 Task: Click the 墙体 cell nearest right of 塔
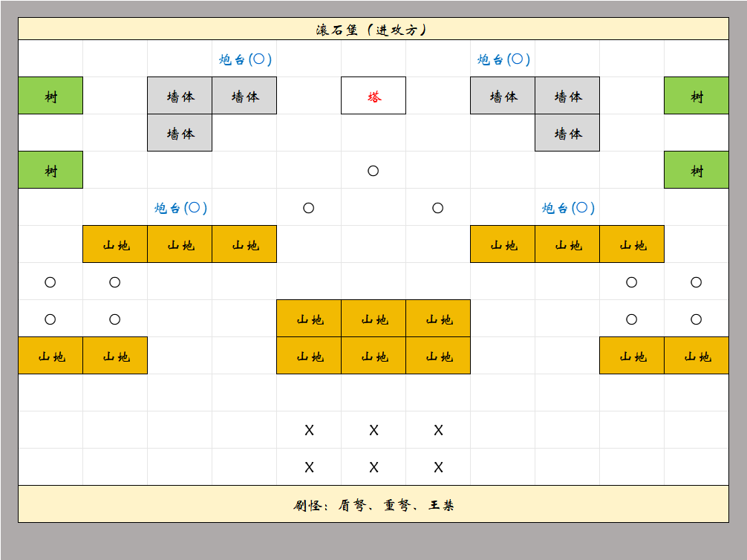tap(503, 95)
